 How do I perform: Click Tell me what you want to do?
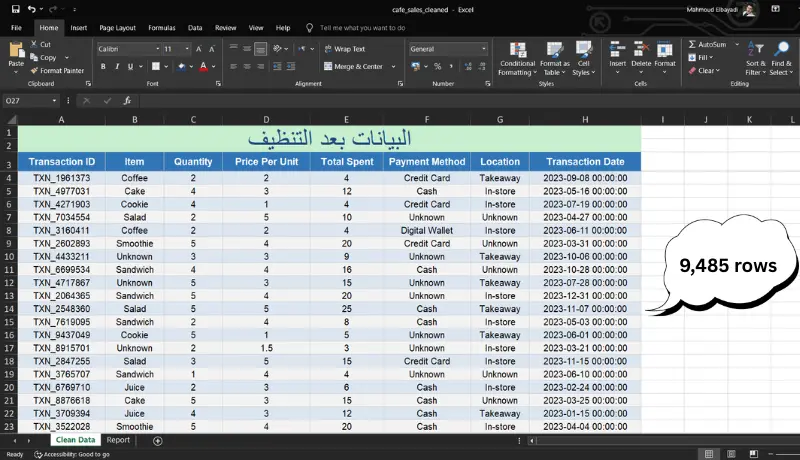(x=362, y=28)
